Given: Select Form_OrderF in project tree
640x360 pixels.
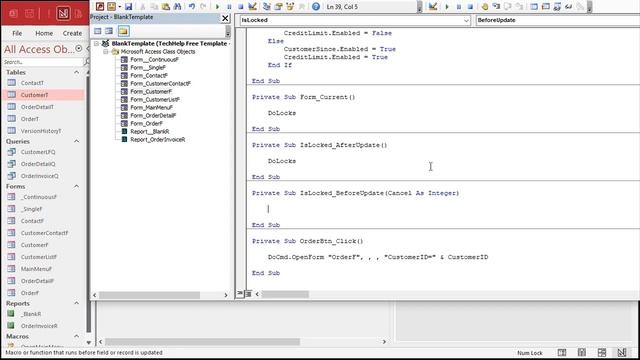Looking at the screenshot, I should tap(146, 123).
